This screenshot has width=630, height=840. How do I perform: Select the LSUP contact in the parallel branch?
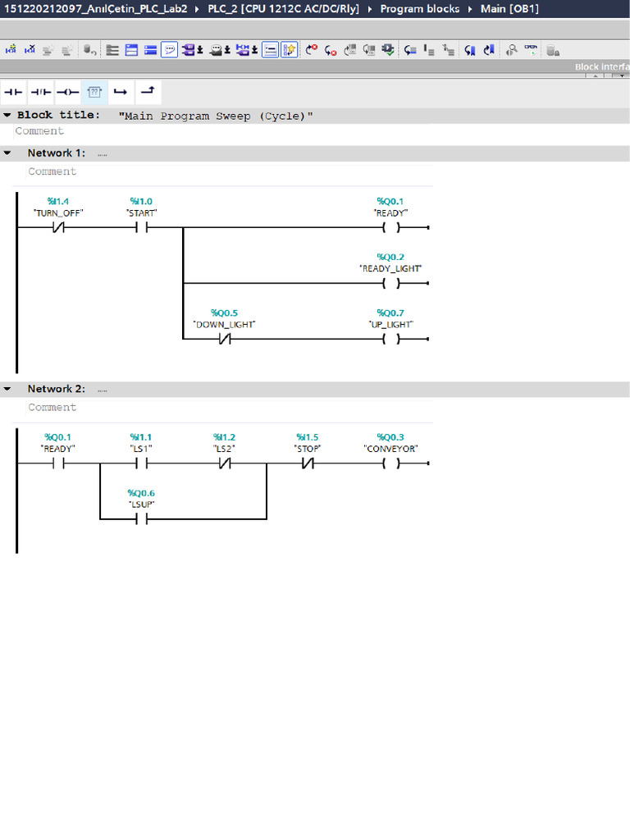tap(141, 519)
